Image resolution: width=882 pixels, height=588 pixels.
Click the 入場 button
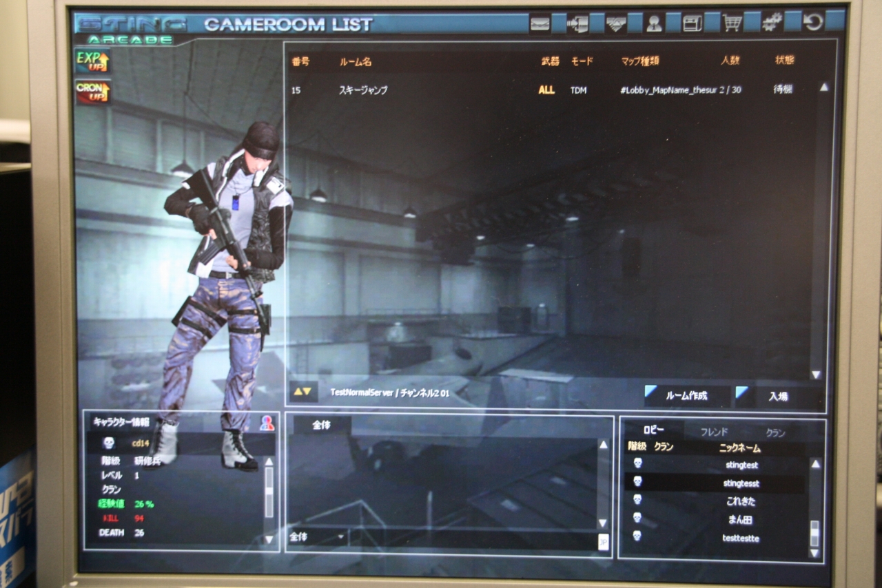(x=778, y=396)
